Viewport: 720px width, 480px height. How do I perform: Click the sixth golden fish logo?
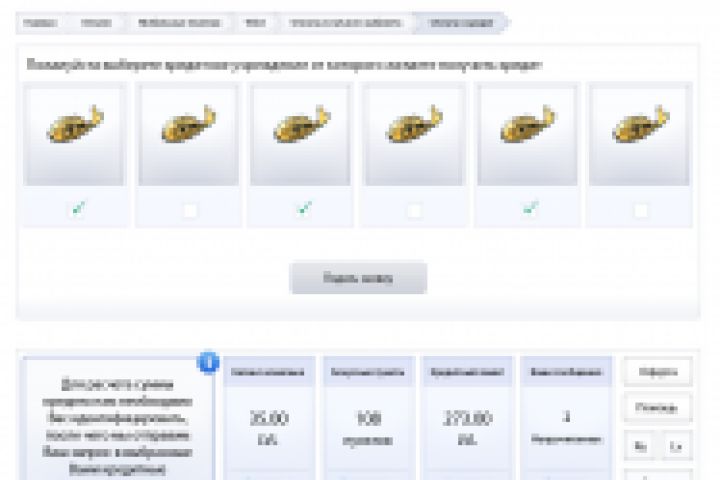point(640,124)
